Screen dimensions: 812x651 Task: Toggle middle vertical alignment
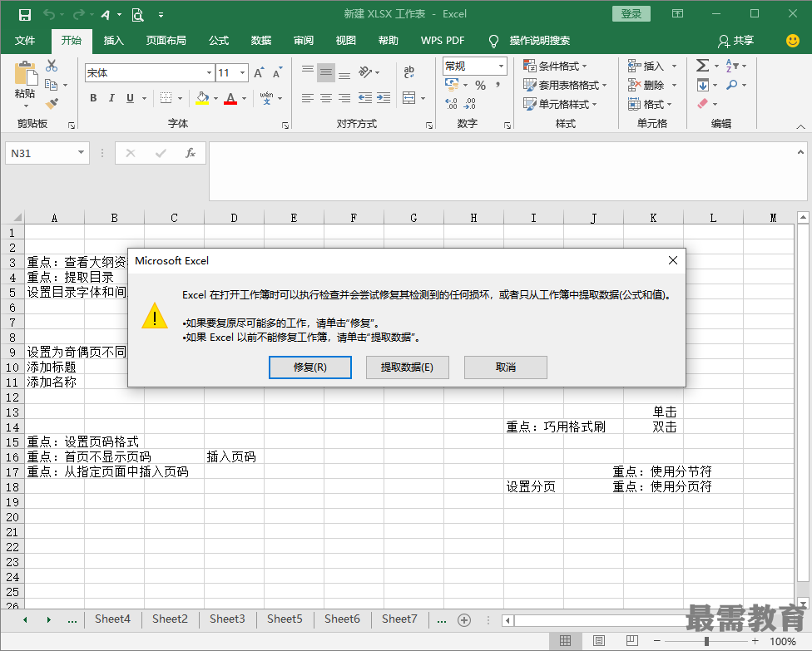tap(326, 72)
